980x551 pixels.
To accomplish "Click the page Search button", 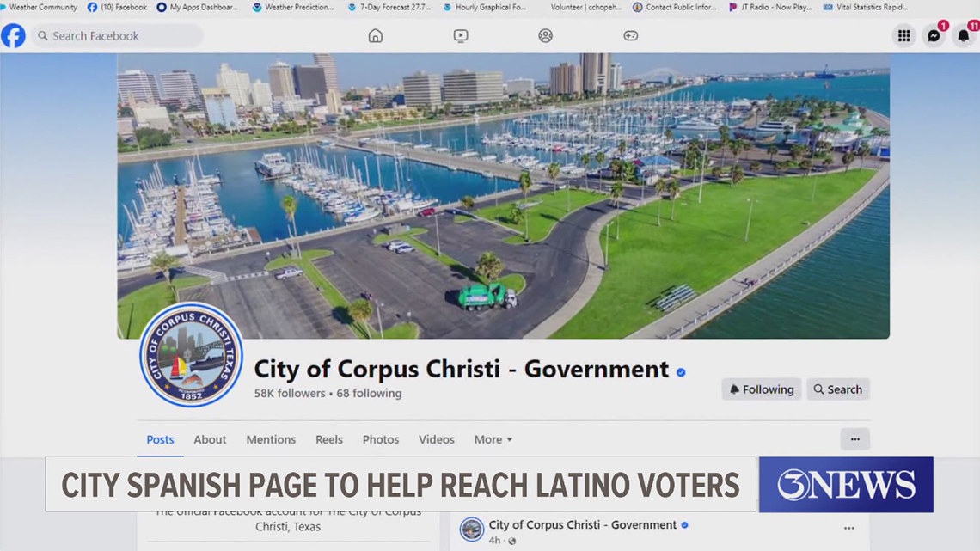I will coord(837,389).
